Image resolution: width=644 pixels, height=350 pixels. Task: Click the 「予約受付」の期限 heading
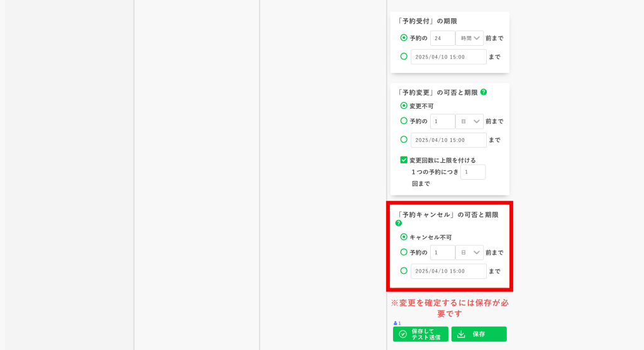pyautogui.click(x=427, y=21)
